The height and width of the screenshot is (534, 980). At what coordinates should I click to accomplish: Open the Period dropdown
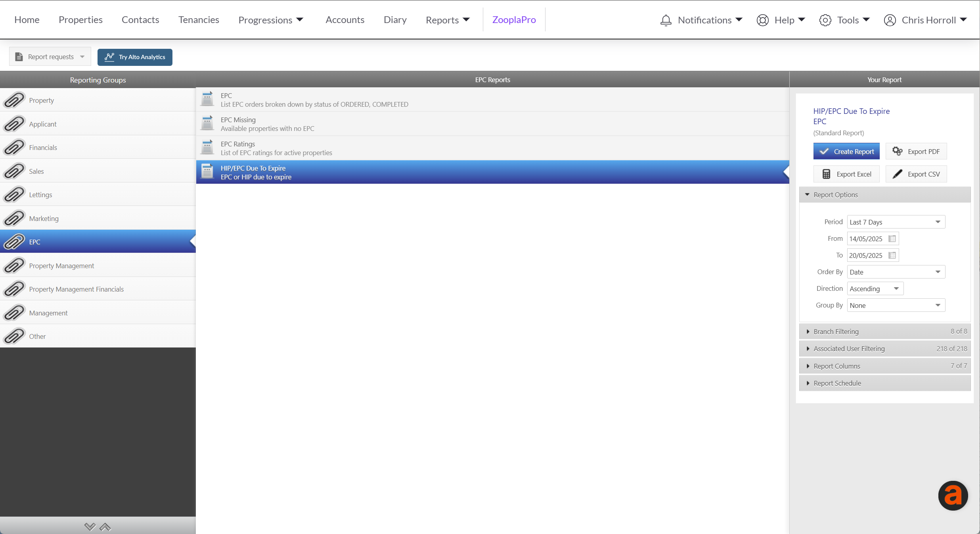pyautogui.click(x=896, y=222)
